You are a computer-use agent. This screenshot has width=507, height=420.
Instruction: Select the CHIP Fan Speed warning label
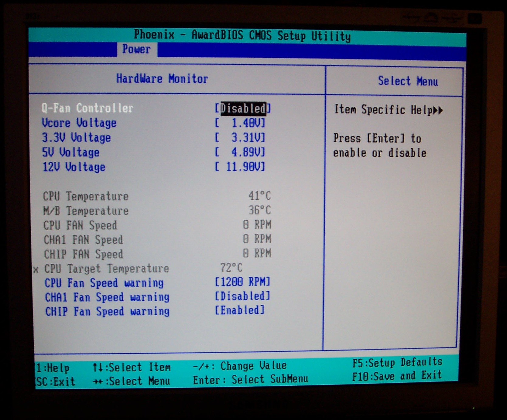click(x=108, y=312)
